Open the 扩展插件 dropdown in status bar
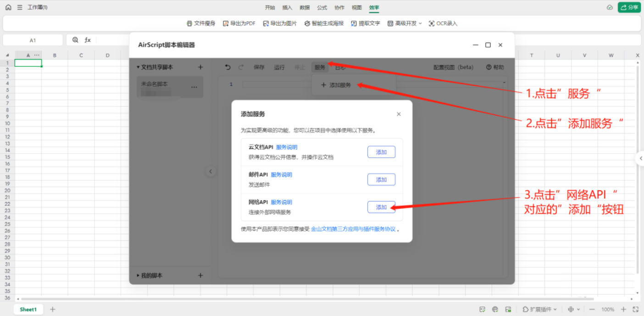The width and height of the screenshot is (644, 316). point(540,310)
